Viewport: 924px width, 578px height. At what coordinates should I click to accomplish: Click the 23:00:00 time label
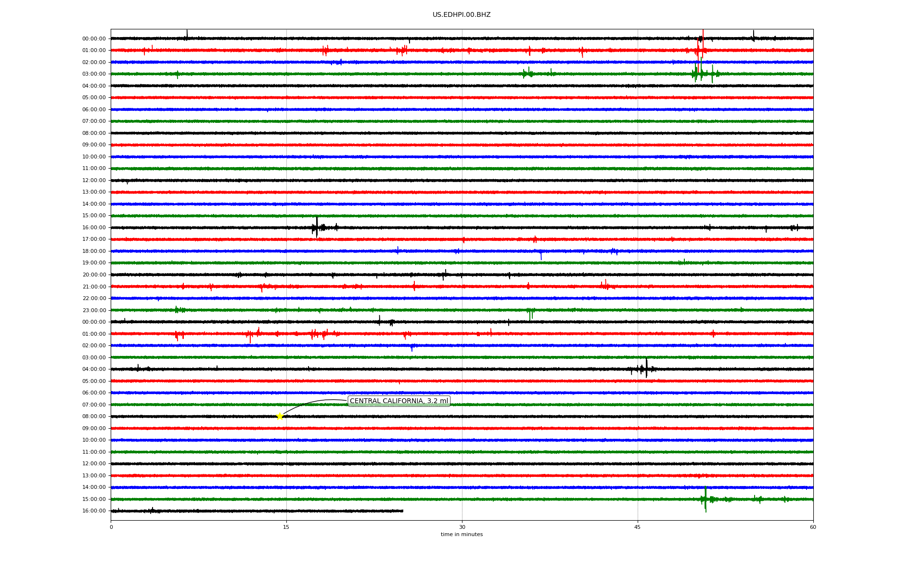click(x=94, y=310)
